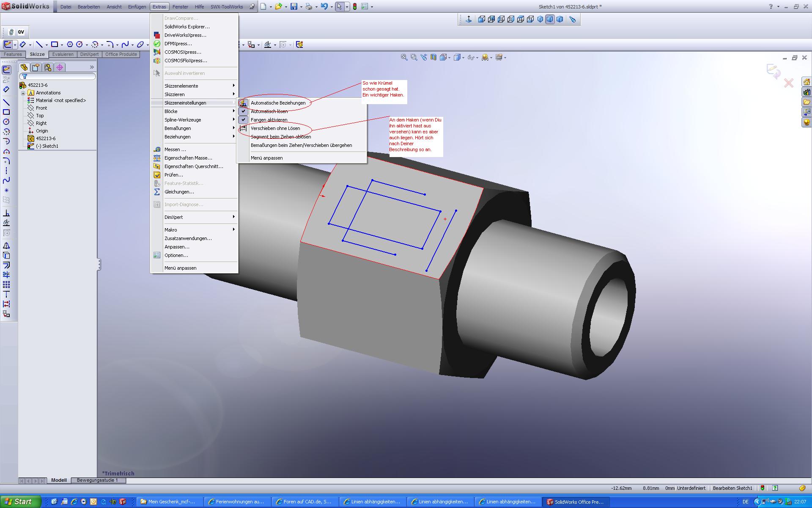
Task: Click Linear Sketch Pattern icon in left toolbar
Action: [6, 284]
